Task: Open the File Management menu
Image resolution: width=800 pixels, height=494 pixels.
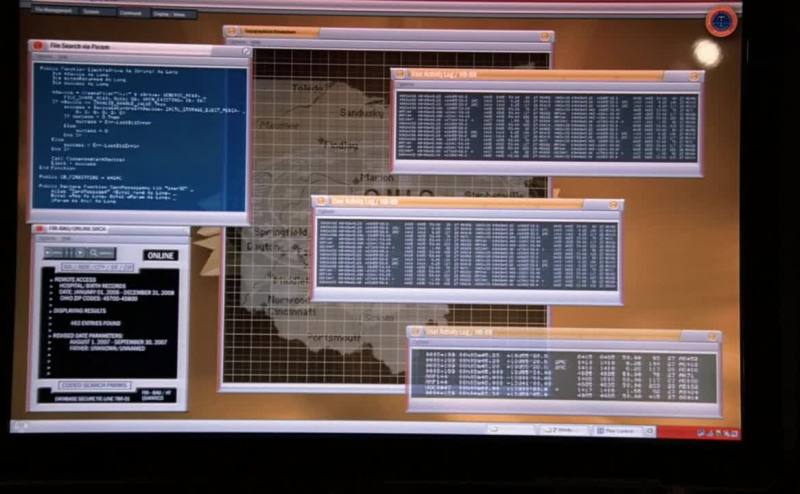Action: pyautogui.click(x=52, y=12)
